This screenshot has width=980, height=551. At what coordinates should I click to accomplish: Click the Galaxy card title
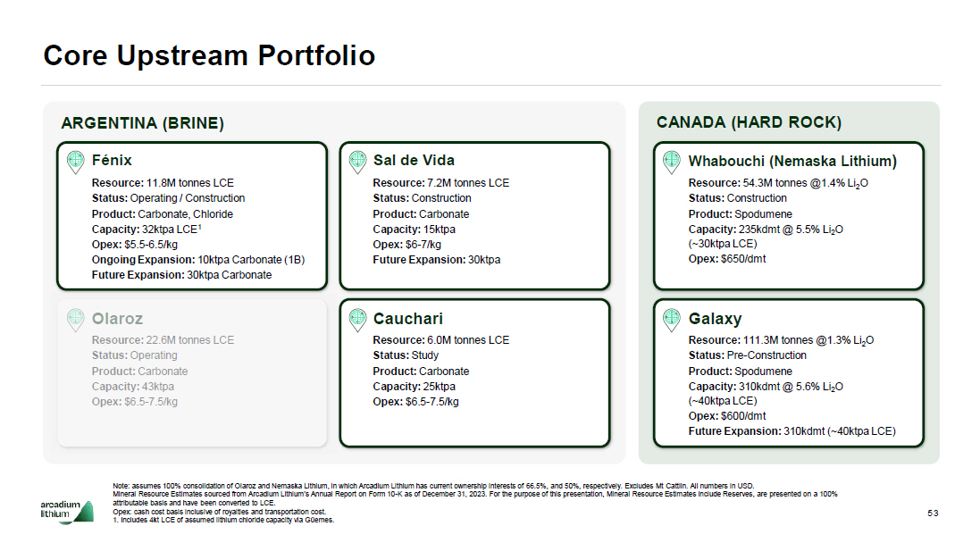tap(715, 319)
